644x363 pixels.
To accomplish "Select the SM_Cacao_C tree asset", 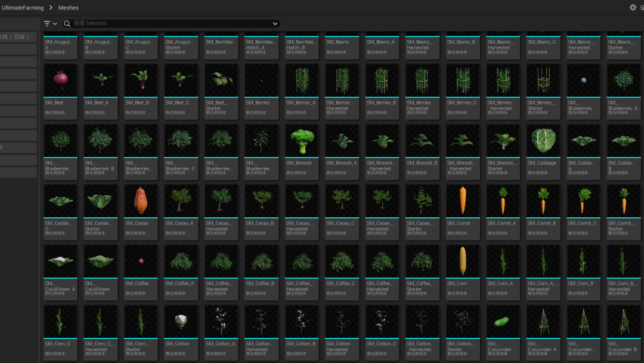I will [x=342, y=212].
